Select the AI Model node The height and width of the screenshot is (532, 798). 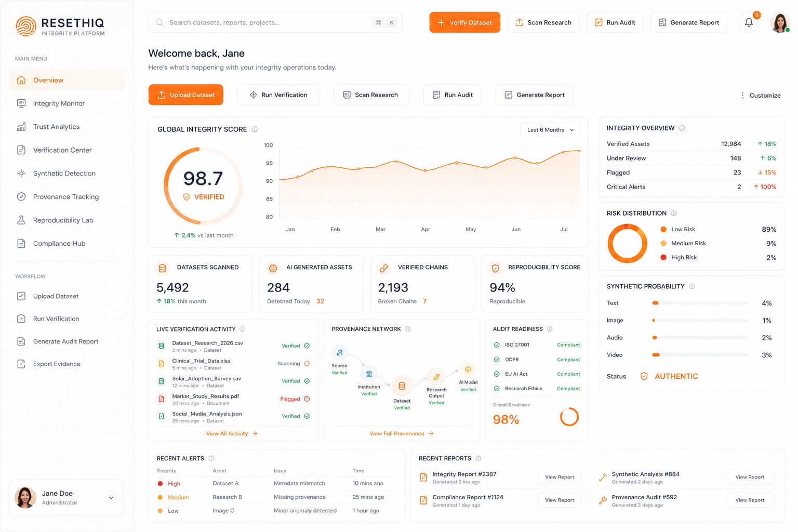[468, 369]
